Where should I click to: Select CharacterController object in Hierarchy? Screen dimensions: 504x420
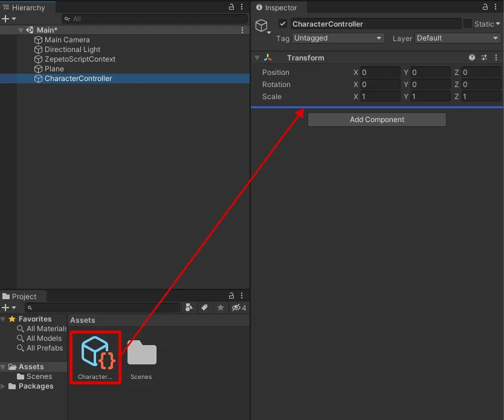[x=124, y=79]
